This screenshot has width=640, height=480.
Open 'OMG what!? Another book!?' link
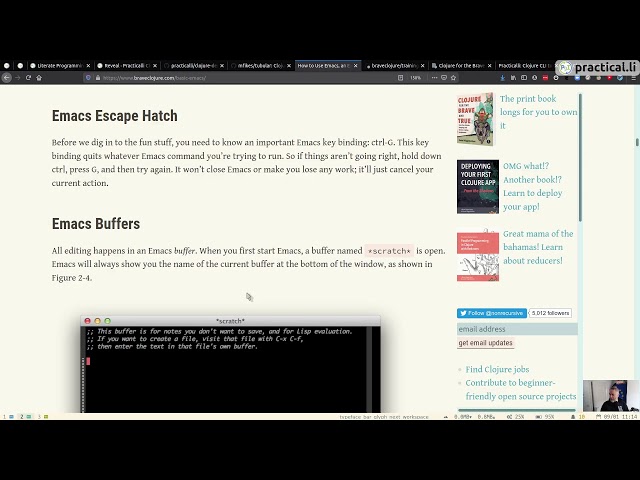[533, 186]
